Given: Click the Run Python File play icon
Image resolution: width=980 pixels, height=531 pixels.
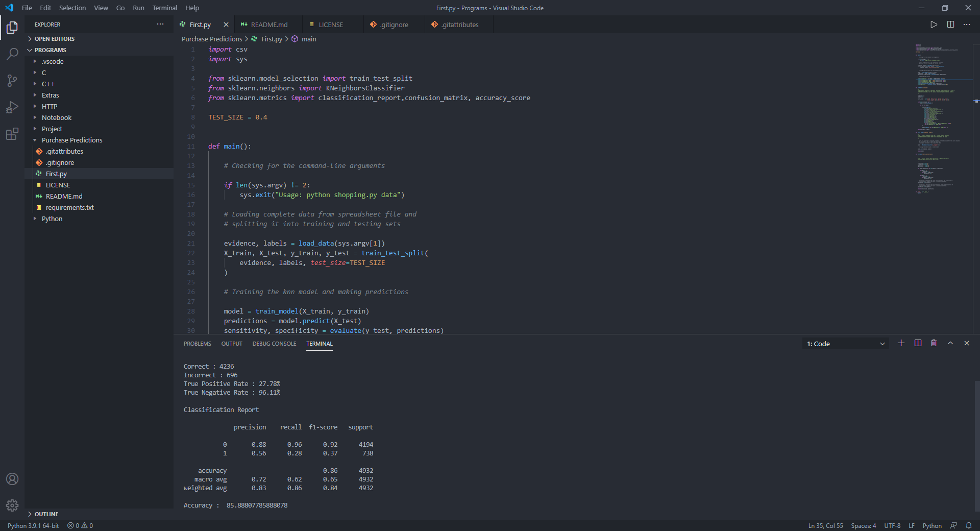Looking at the screenshot, I should pyautogui.click(x=934, y=25).
